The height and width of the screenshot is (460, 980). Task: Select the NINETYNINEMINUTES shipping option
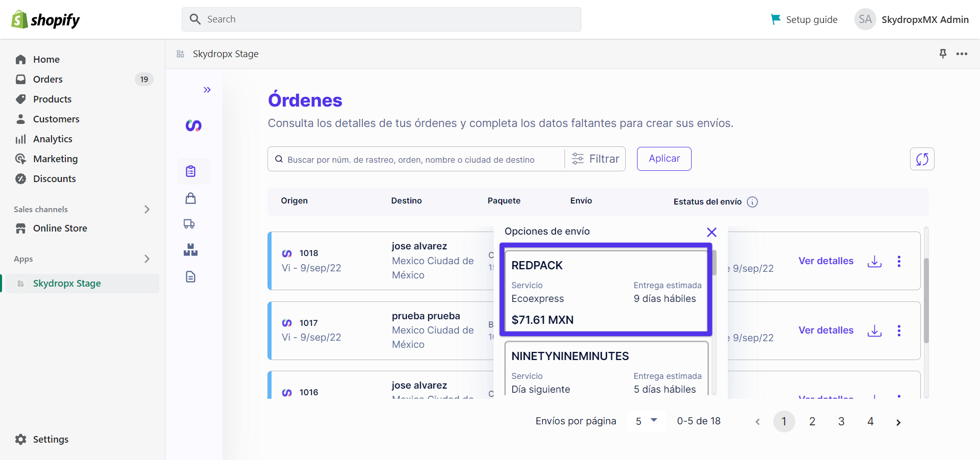point(606,369)
